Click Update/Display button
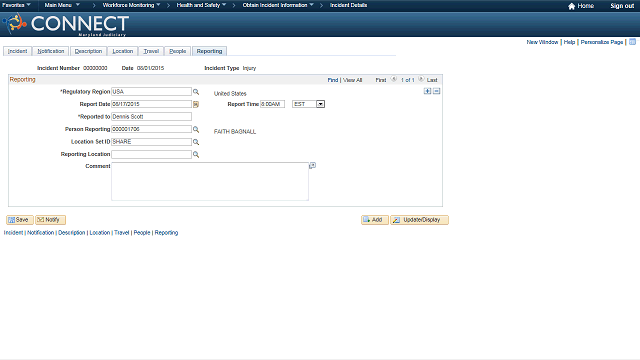 click(x=419, y=220)
